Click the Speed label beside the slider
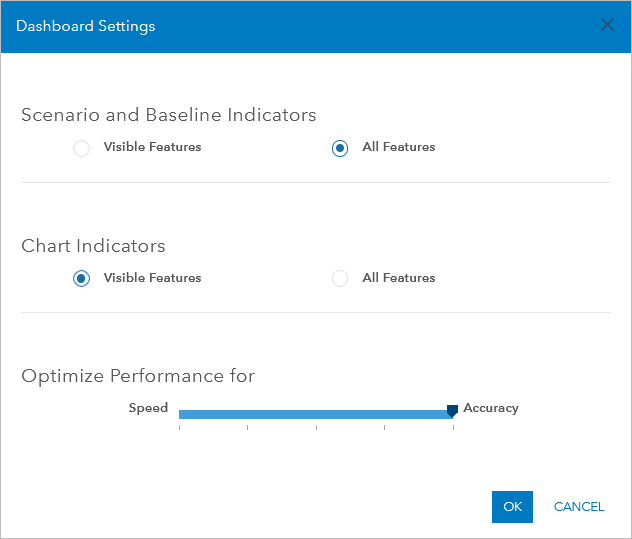Image resolution: width=632 pixels, height=539 pixels. 148,408
